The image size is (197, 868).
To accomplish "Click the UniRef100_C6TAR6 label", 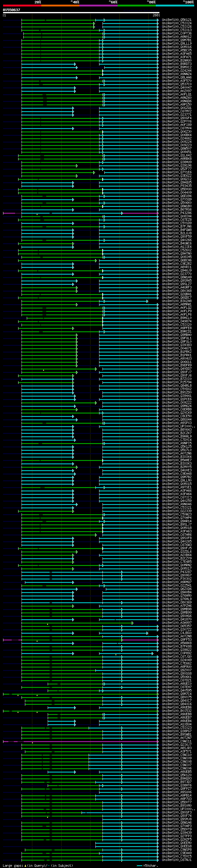I will click(176, 535).
